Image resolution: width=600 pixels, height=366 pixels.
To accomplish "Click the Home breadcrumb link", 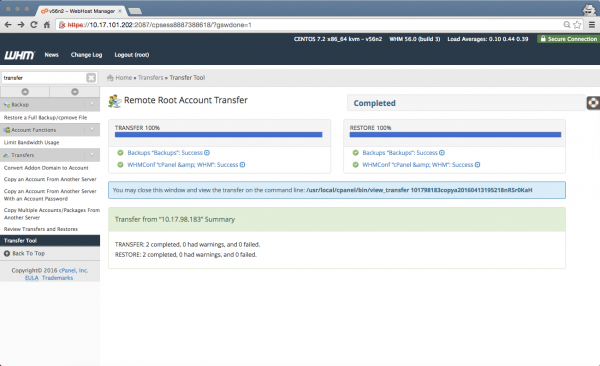I will click(x=124, y=77).
